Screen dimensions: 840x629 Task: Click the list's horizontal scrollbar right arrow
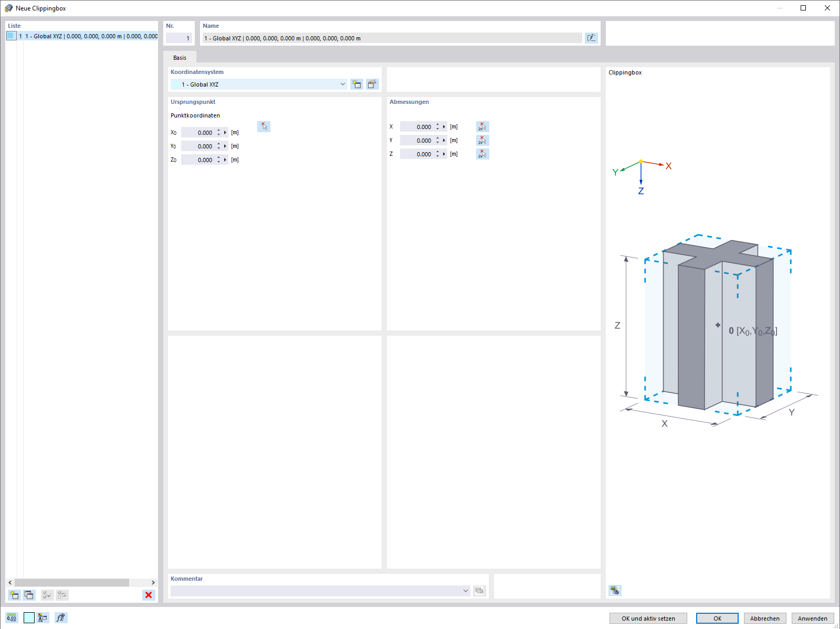click(153, 582)
